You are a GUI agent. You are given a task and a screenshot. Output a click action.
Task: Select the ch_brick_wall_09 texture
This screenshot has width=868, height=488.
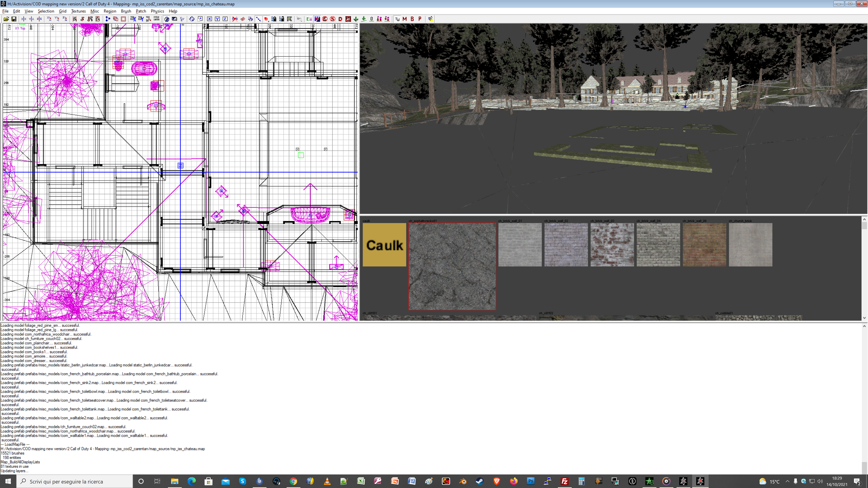pos(704,244)
